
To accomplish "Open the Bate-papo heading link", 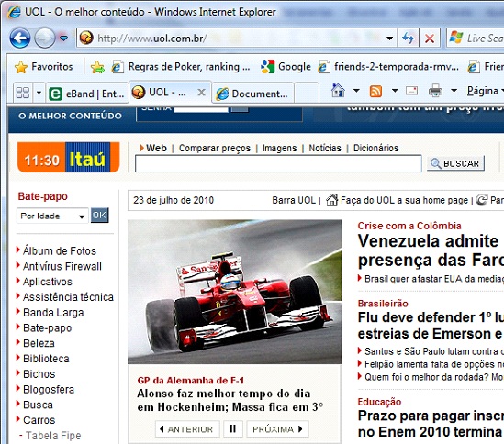I will coord(43,196).
